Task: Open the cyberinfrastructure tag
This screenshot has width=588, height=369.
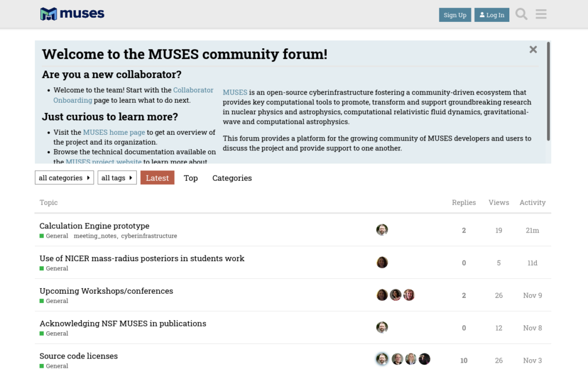Action: pos(149,236)
